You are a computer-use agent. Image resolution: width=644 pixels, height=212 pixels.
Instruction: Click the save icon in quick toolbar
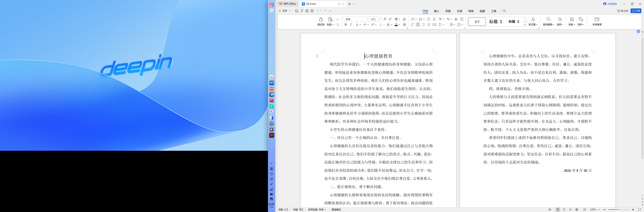point(297,11)
